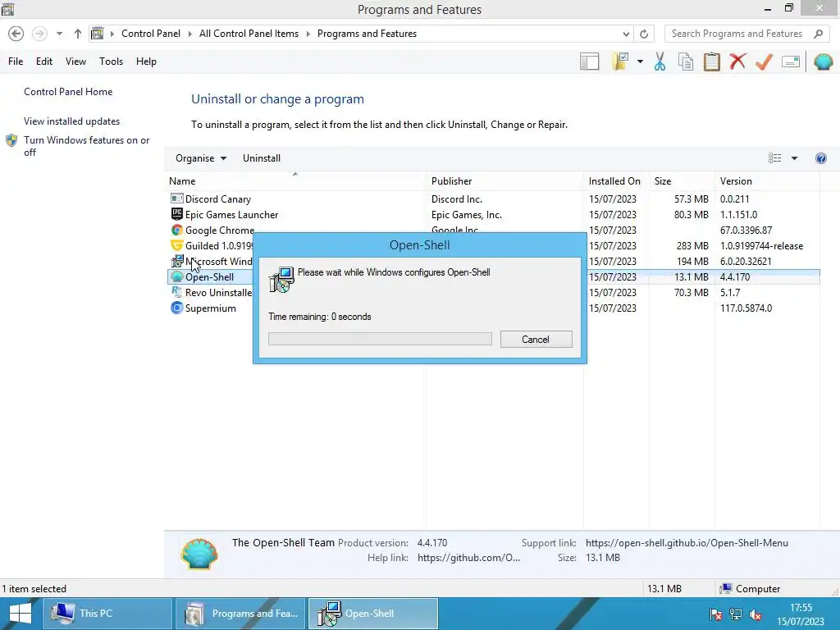Select Supermium program entry

[211, 308]
